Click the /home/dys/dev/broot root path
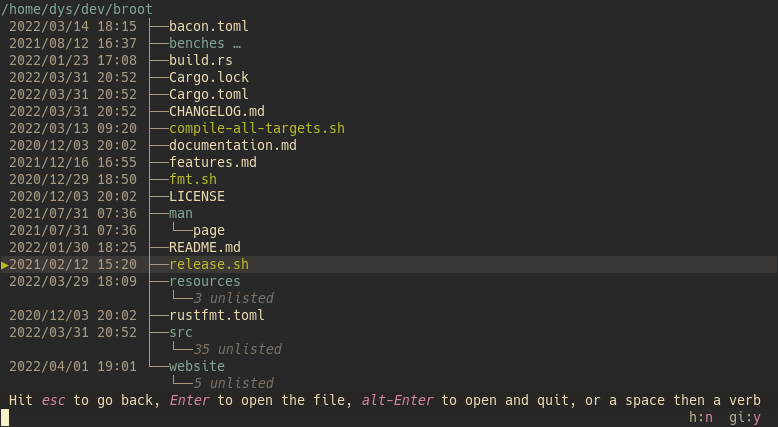 pyautogui.click(x=77, y=9)
